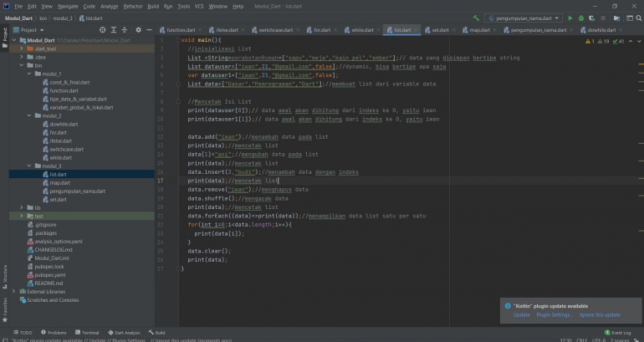Switch to the dowhile.dart tab
Image resolution: width=644 pixels, height=342 pixels.
coord(598,30)
